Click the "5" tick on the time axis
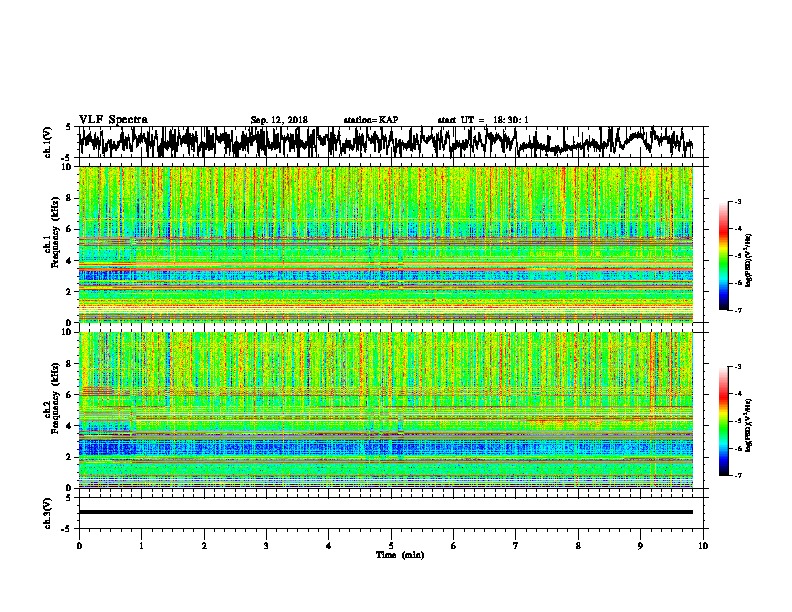792x612 pixels. [x=391, y=546]
